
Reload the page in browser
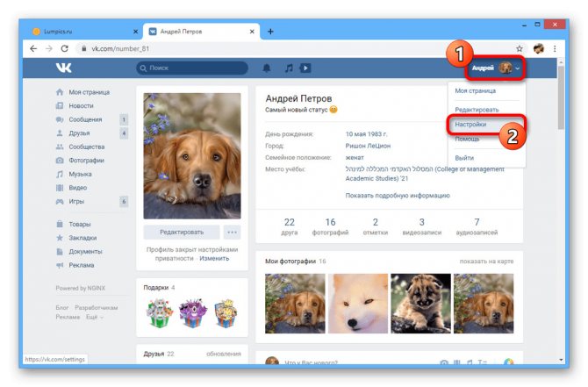pyautogui.click(x=64, y=49)
